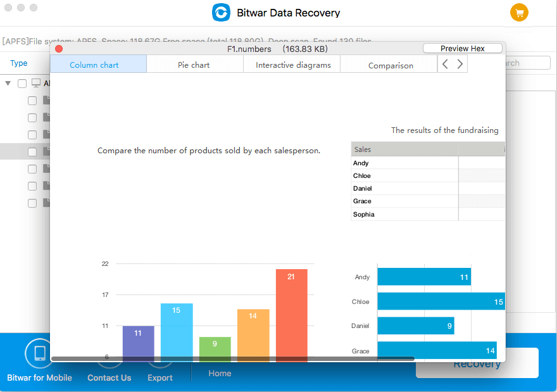Click Daniel's horizontal bar showing 9
The width and height of the screenshot is (557, 392).
[416, 326]
